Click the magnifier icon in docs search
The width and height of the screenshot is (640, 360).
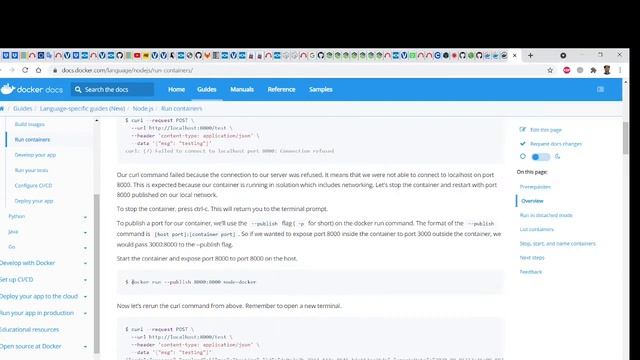click(x=78, y=89)
